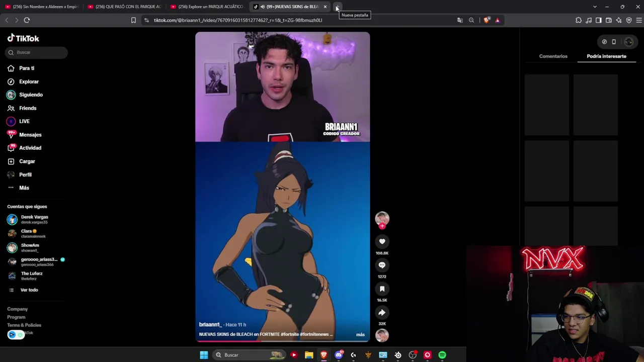Click the coin icon in the top pill
644x362 pixels.
coord(604,42)
